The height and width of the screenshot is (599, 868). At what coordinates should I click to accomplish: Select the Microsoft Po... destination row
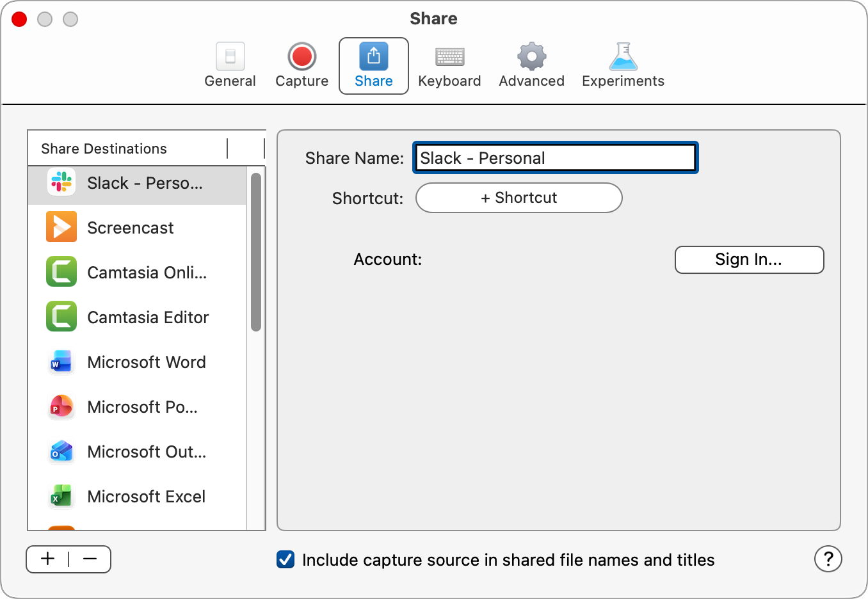pos(137,407)
